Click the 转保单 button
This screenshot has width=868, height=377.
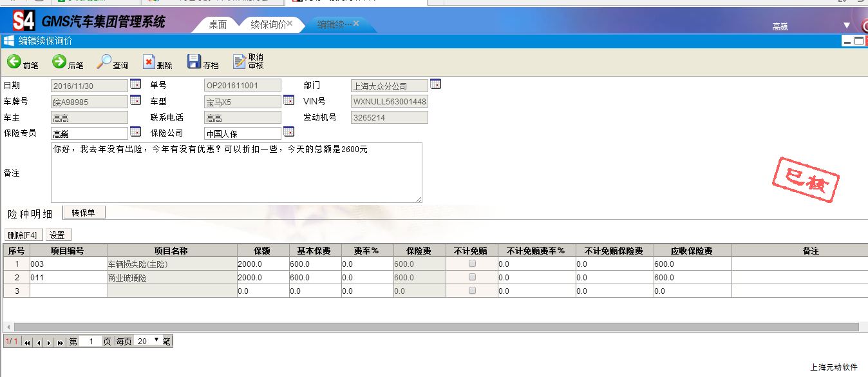84,213
